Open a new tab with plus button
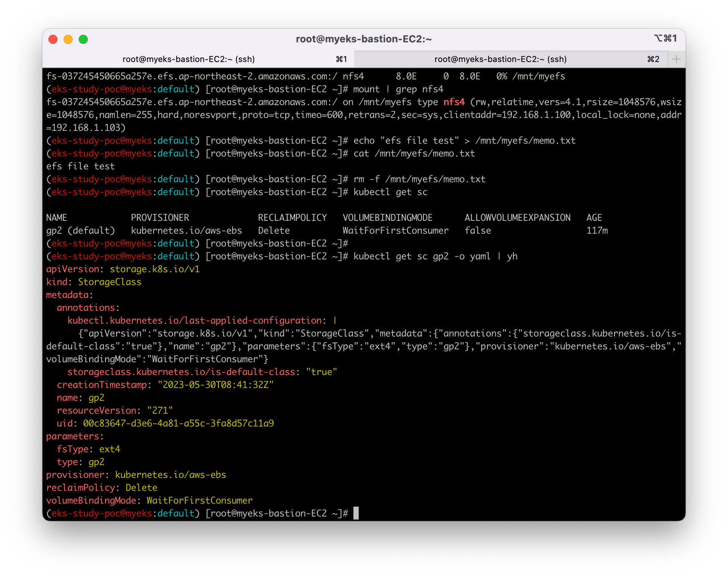Image resolution: width=728 pixels, height=577 pixels. coord(676,59)
